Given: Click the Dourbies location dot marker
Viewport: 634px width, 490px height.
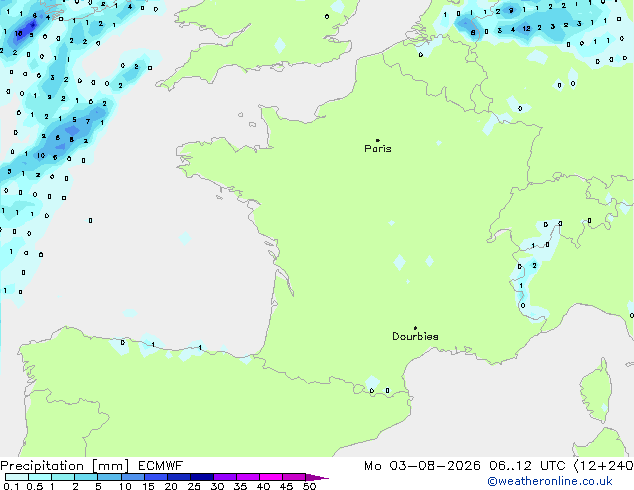Looking at the screenshot, I should tap(415, 328).
